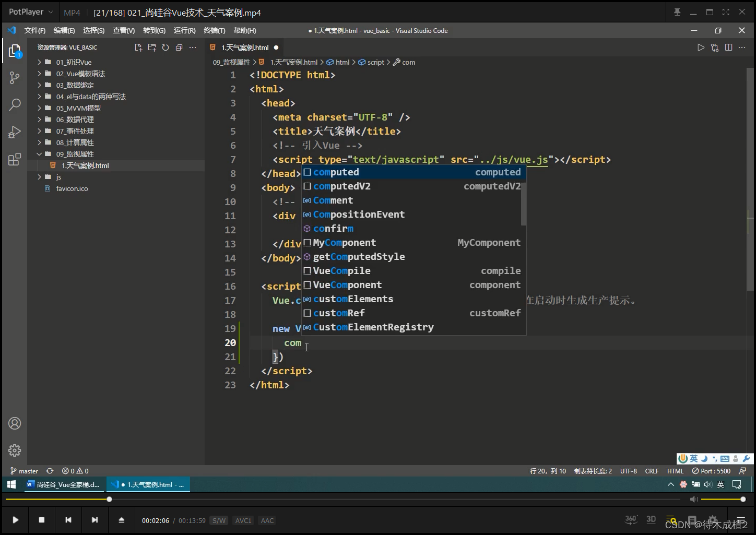Open errors and warnings count in status bar
Screen dimensions: 756x535
[x=75, y=471]
